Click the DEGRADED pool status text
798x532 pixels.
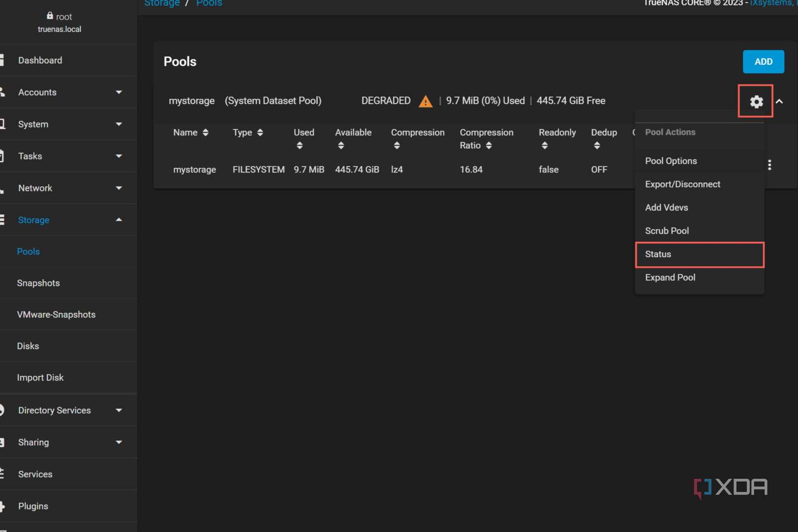click(x=386, y=101)
